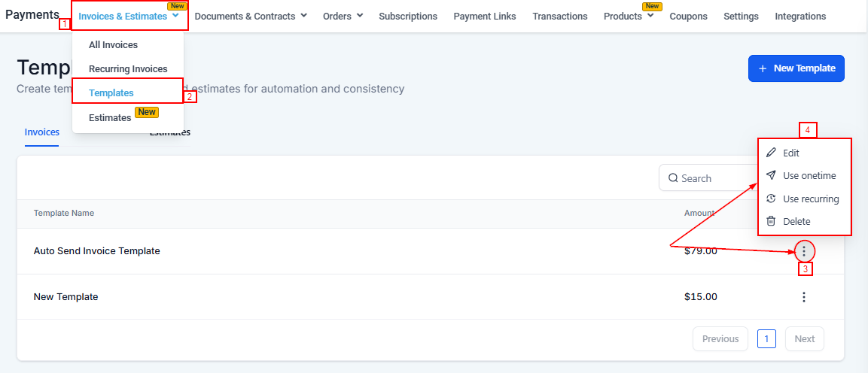Choose Use recurring in the action menu
This screenshot has height=373, width=868.
(x=804, y=199)
